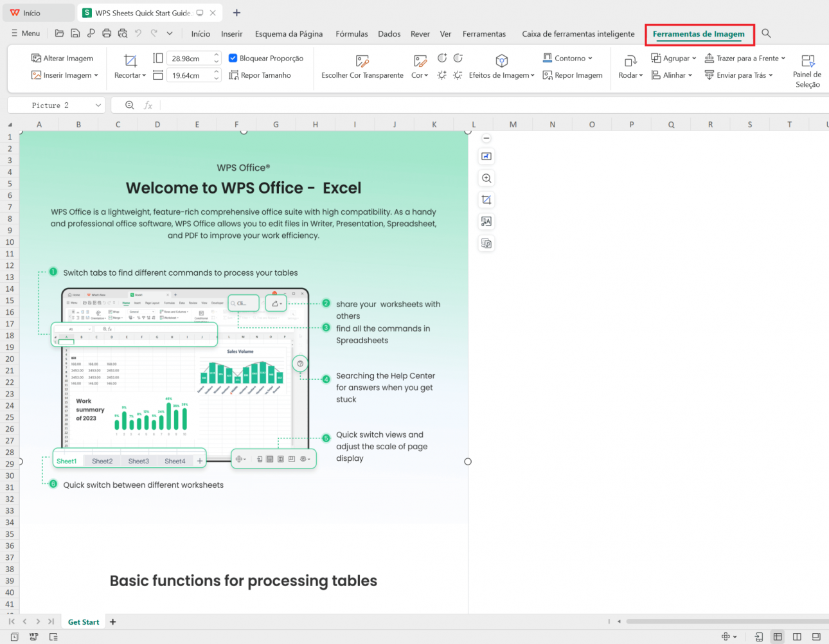Viewport: 829px width, 644px height.
Task: Open the Agrupar dropdown
Action: [673, 58]
